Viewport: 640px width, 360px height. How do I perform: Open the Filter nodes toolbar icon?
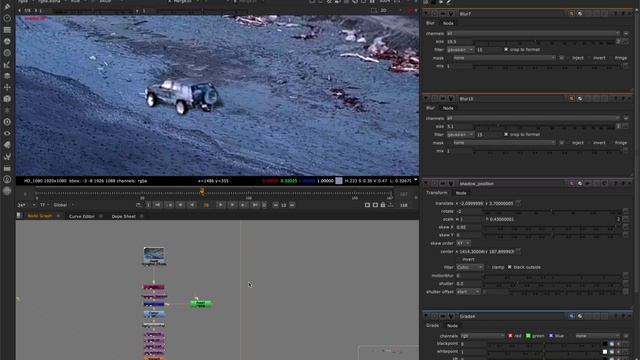coord(7,53)
